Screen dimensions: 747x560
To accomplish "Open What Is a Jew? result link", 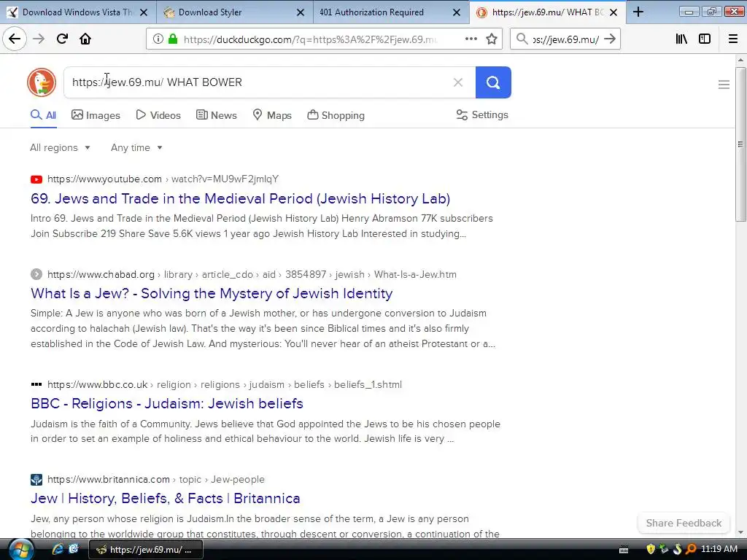I will coord(212,293).
